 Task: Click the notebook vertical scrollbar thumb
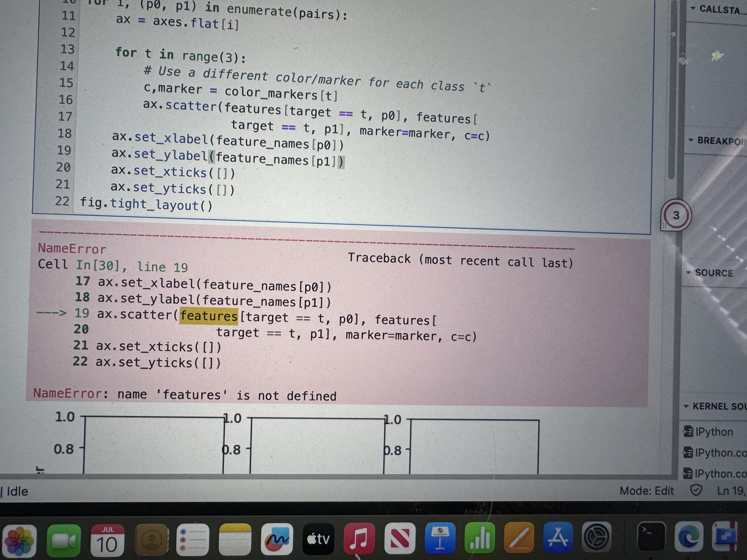(x=672, y=89)
